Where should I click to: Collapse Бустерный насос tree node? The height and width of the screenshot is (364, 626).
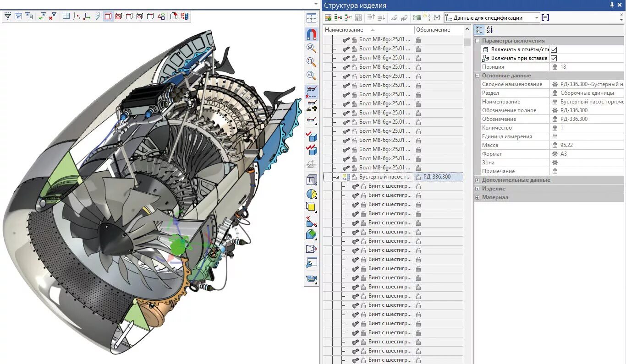click(x=338, y=177)
